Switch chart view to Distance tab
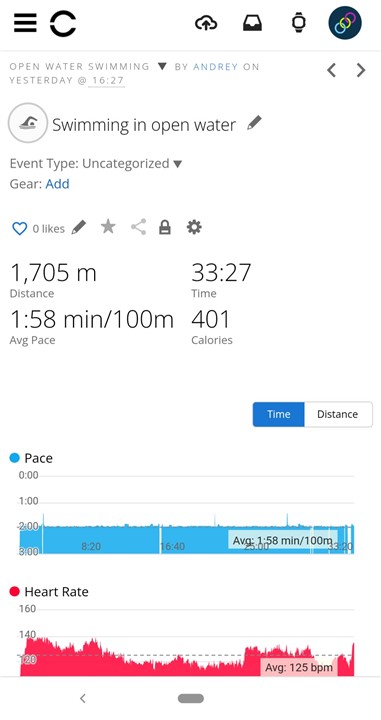 pos(338,414)
